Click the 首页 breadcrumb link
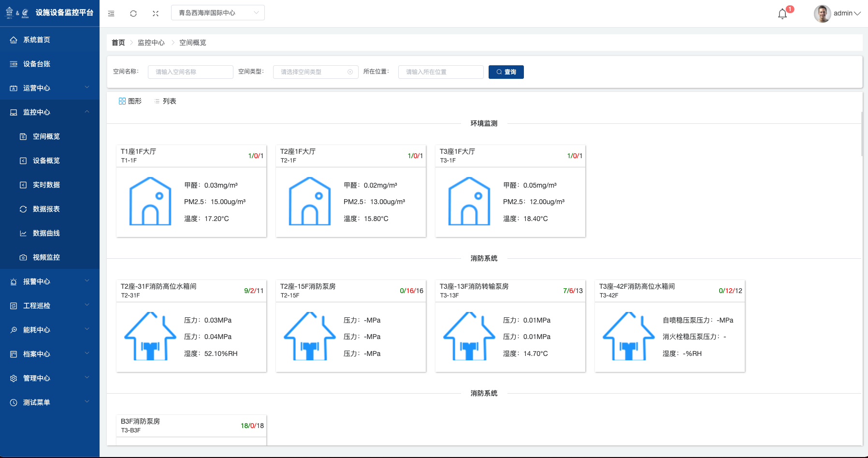 tap(118, 43)
